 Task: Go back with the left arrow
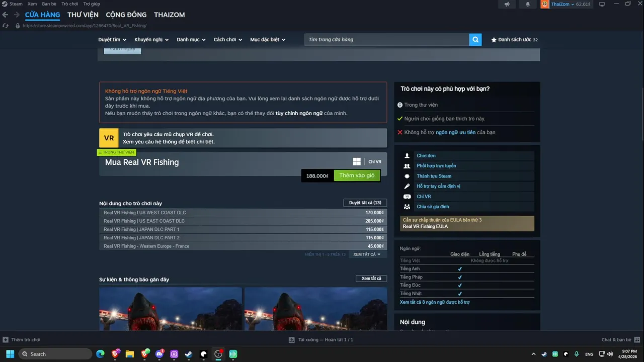[5, 15]
